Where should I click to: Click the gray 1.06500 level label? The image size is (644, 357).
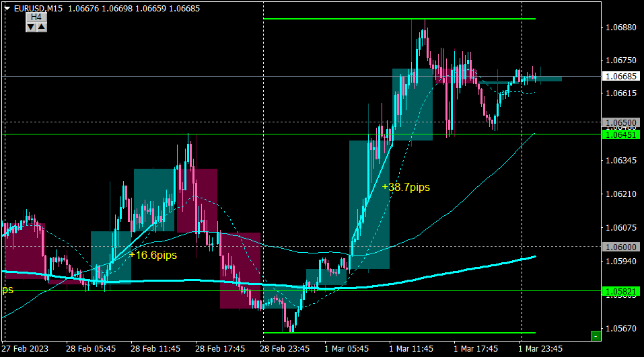point(621,122)
